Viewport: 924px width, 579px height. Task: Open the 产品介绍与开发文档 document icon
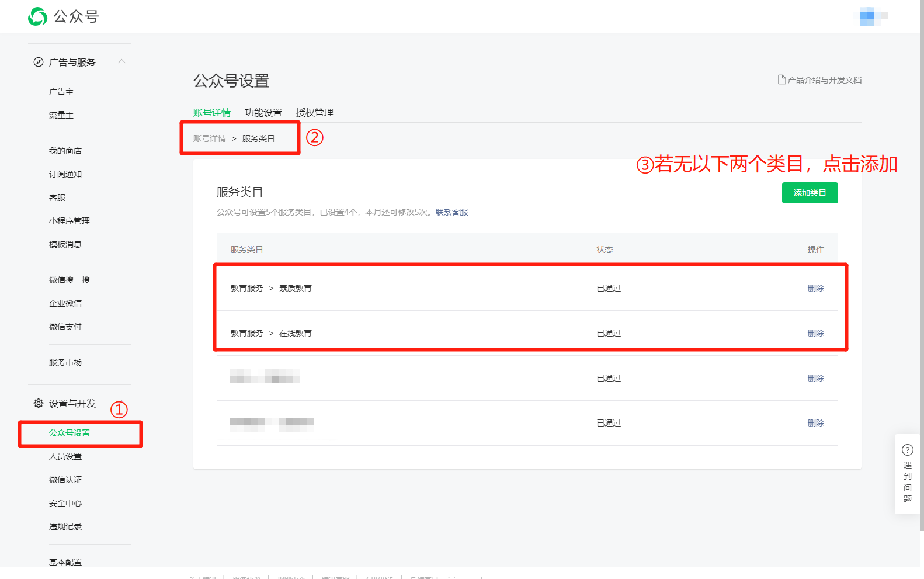coord(781,79)
